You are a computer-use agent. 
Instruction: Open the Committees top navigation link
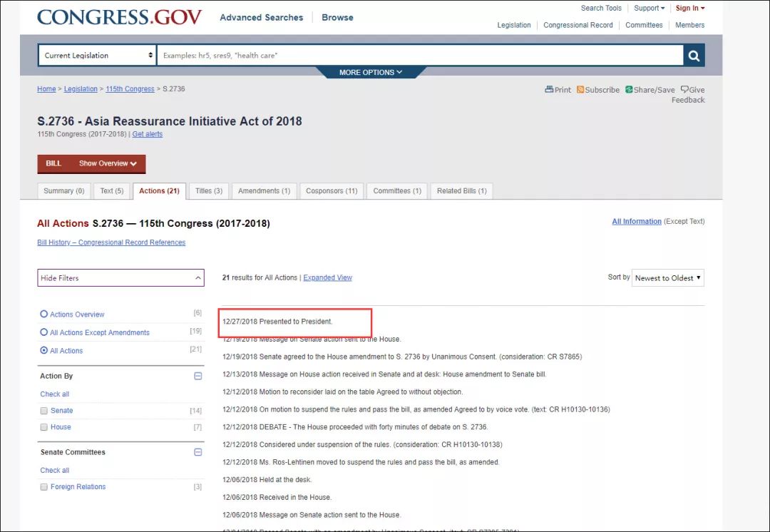(644, 25)
